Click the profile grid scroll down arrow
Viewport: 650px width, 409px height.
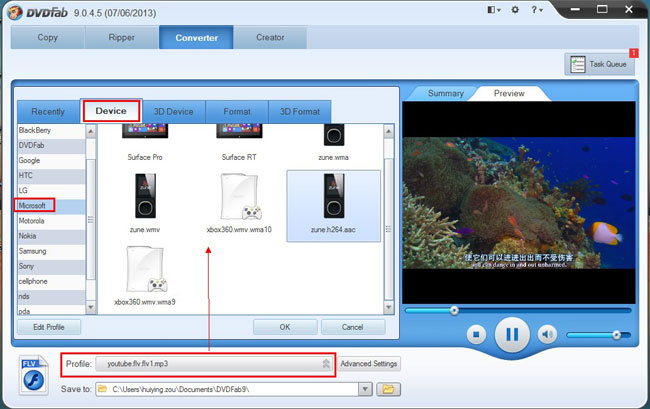(388, 307)
